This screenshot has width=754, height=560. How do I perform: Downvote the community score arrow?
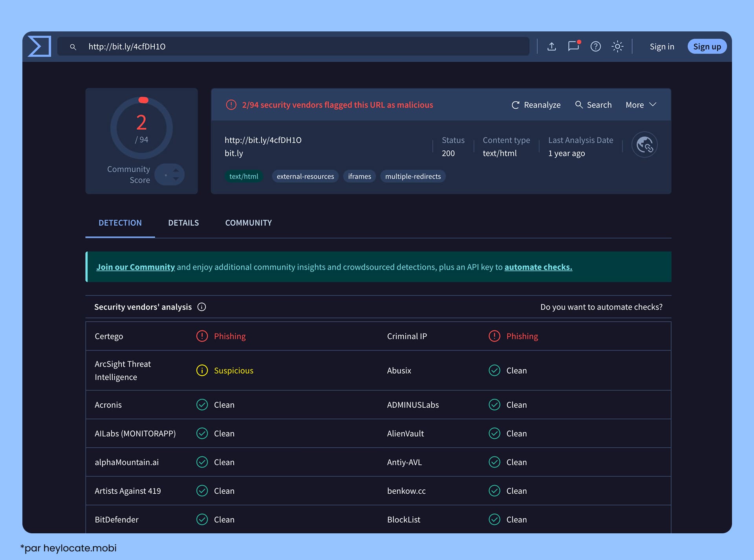(176, 179)
